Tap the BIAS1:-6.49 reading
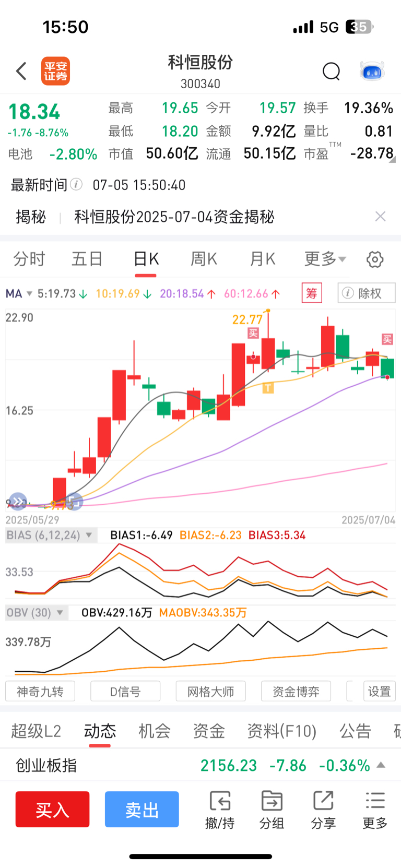Screen dimensions: 401x868 [141, 535]
